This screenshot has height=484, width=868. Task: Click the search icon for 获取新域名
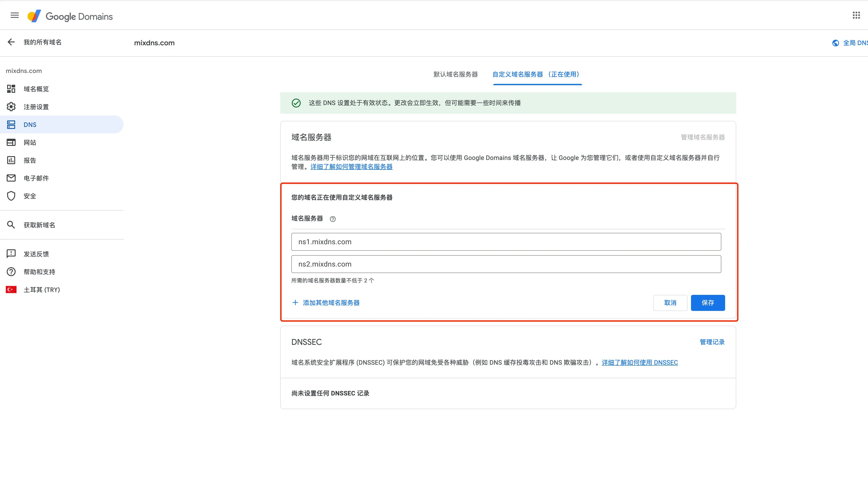pyautogui.click(x=11, y=225)
